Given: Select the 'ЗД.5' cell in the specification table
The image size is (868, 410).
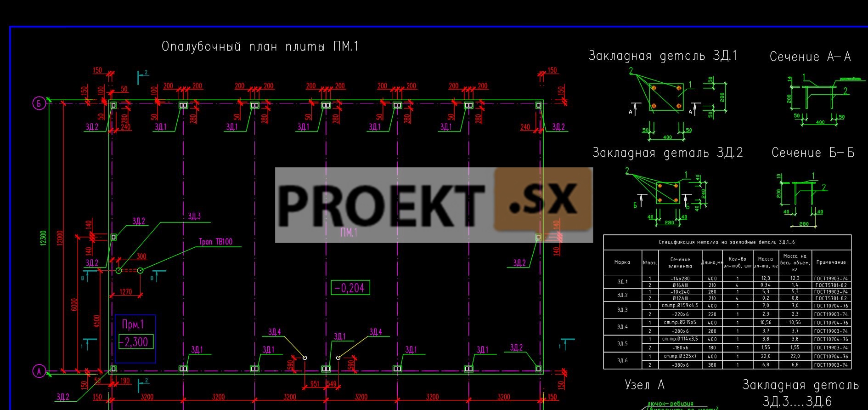Looking at the screenshot, I should [x=622, y=343].
